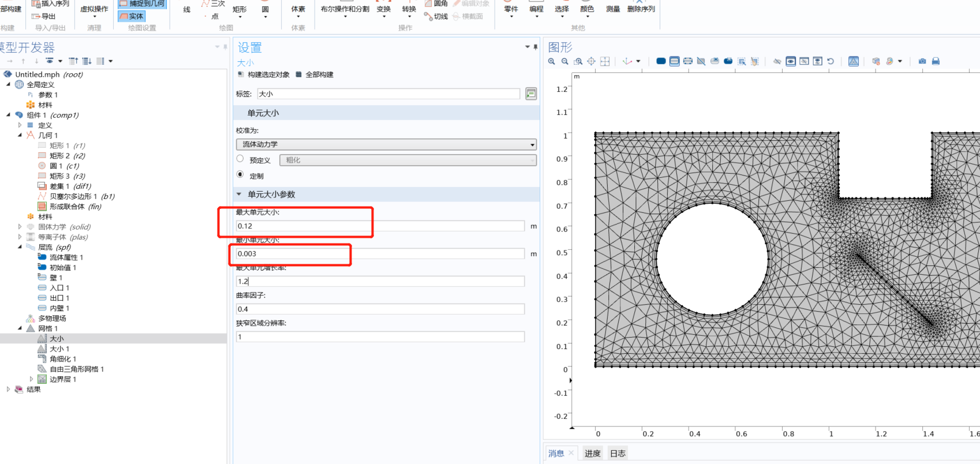This screenshot has height=464, width=980.
Task: Click the 切线 tangent button
Action: click(x=436, y=16)
